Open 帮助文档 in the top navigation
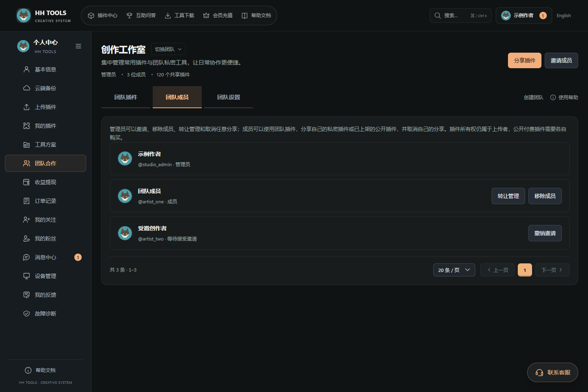 [256, 16]
